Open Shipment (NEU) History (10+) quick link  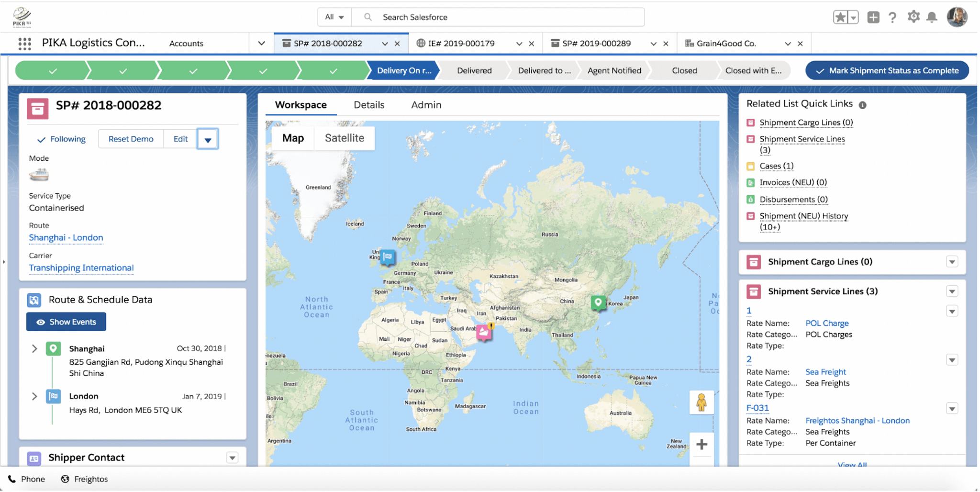point(803,222)
